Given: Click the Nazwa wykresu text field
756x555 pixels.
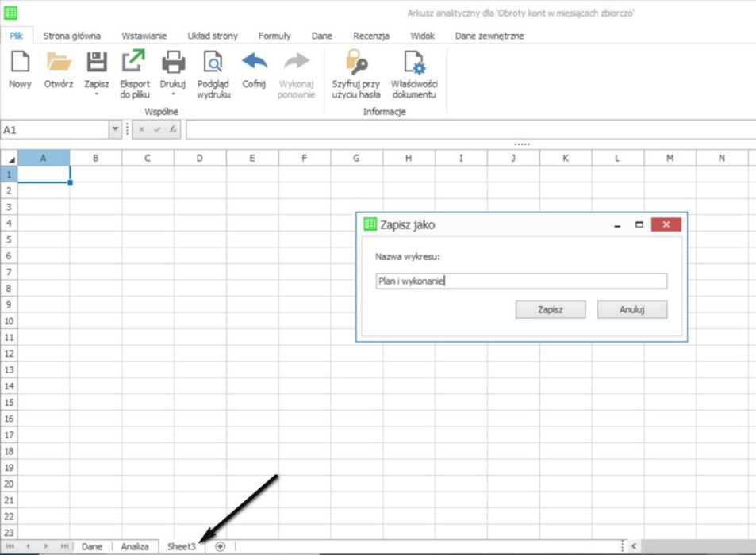Looking at the screenshot, I should tap(521, 281).
